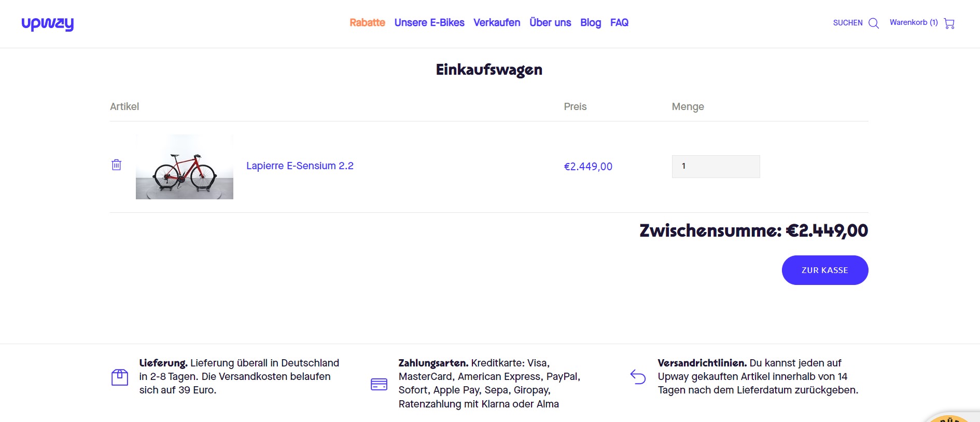
Task: Click the quantity input field
Action: [x=716, y=167]
